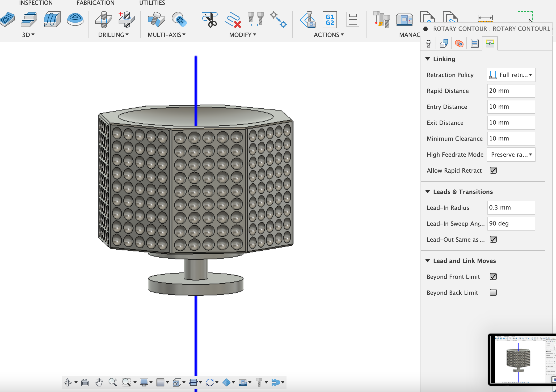Click the Zoom magnifier icon

113,382
